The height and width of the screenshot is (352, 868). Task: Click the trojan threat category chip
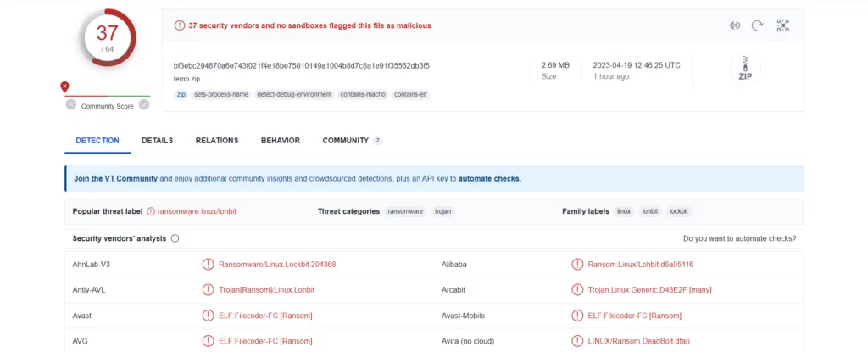click(x=442, y=211)
